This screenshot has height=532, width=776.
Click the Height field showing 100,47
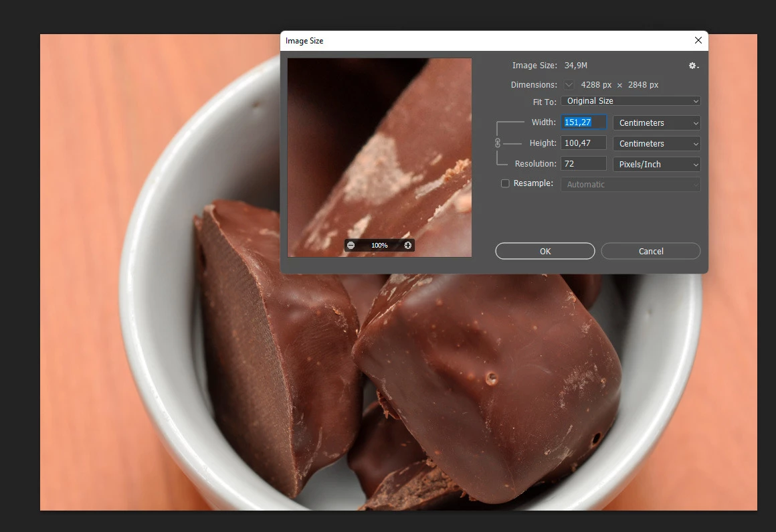tap(583, 143)
